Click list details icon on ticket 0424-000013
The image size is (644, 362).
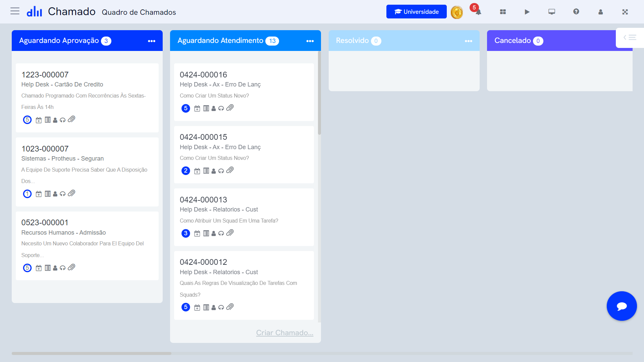tap(206, 234)
